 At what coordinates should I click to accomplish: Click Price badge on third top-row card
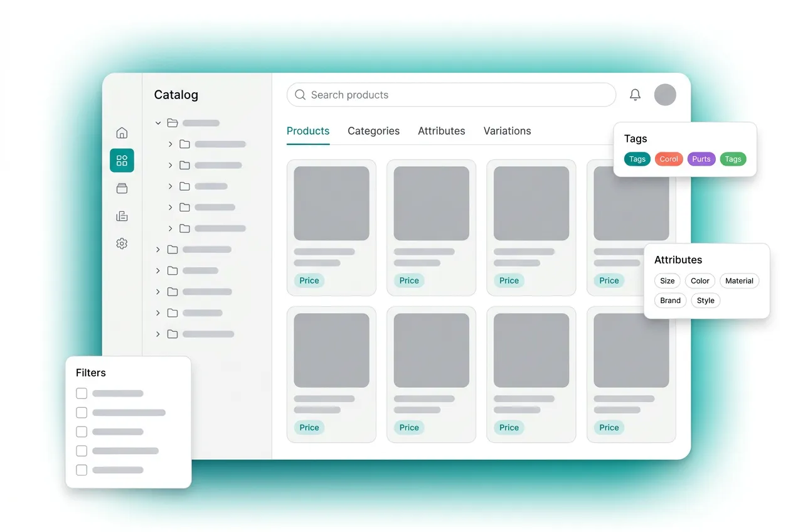click(x=509, y=280)
